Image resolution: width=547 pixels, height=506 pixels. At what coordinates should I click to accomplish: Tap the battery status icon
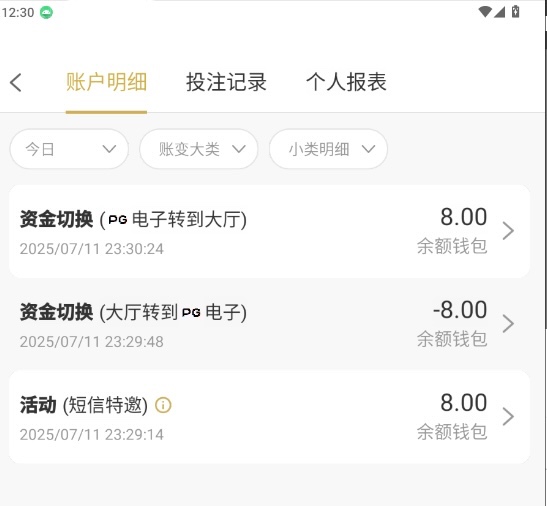point(516,12)
